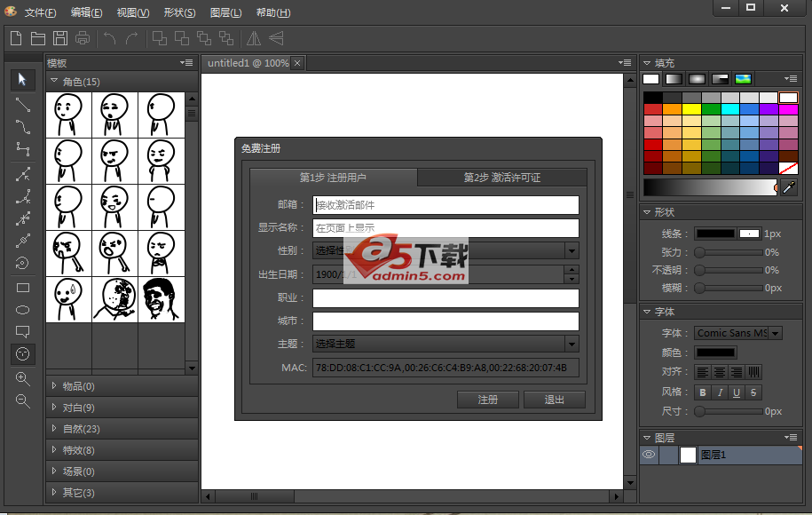Pick the eyedropper color tool
Screen dimensions: 812x515
point(788,187)
